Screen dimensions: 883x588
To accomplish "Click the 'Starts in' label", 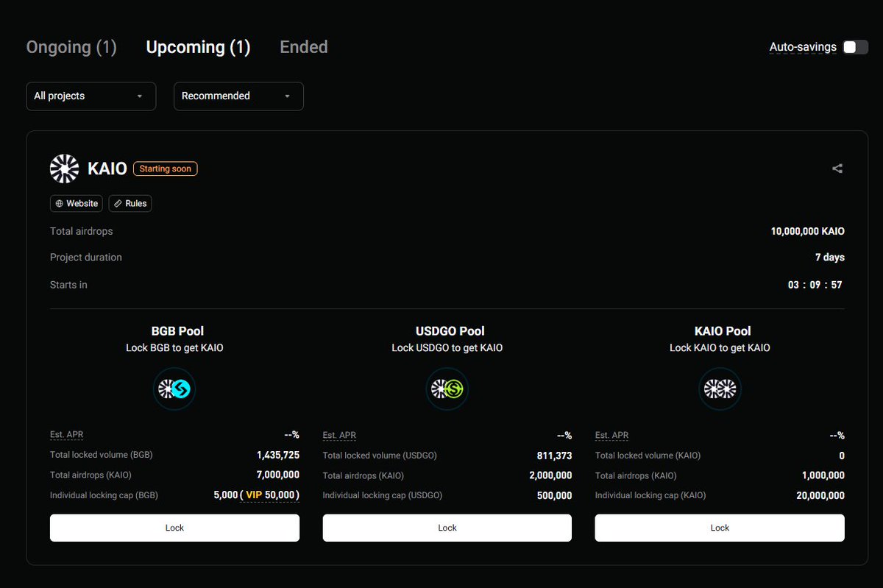I will coord(68,285).
